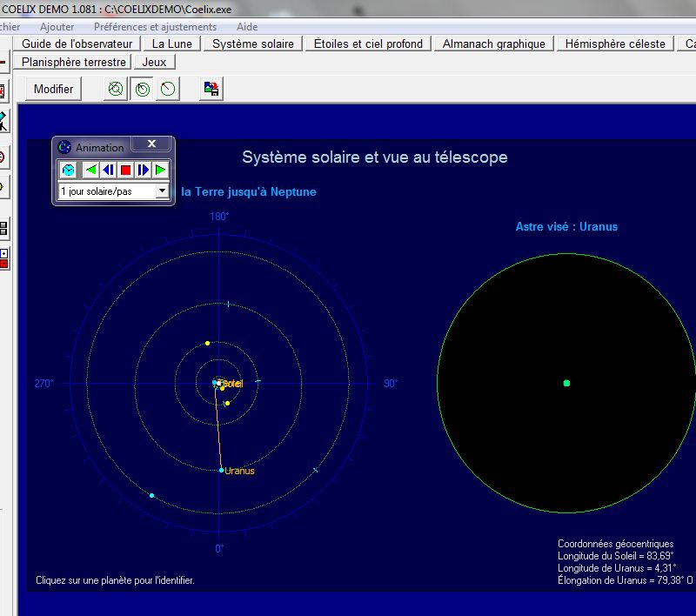Switch to Système solaire tab
This screenshot has width=696, height=616.
point(253,44)
